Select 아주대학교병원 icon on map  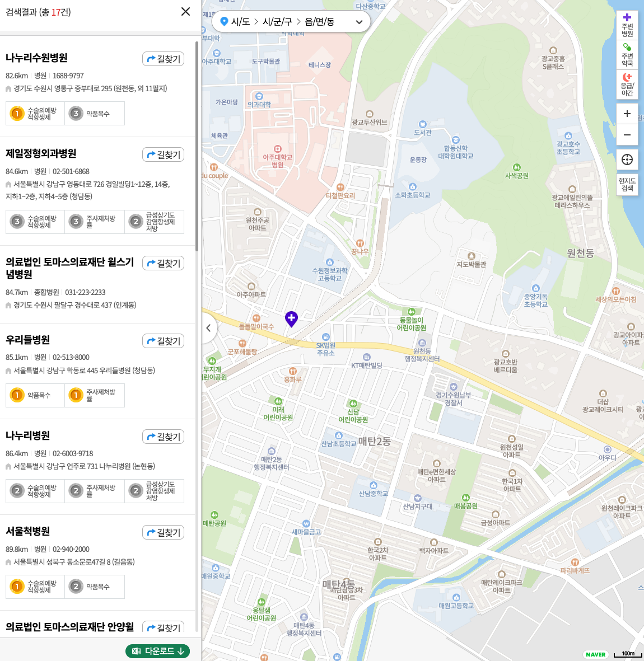click(x=278, y=149)
